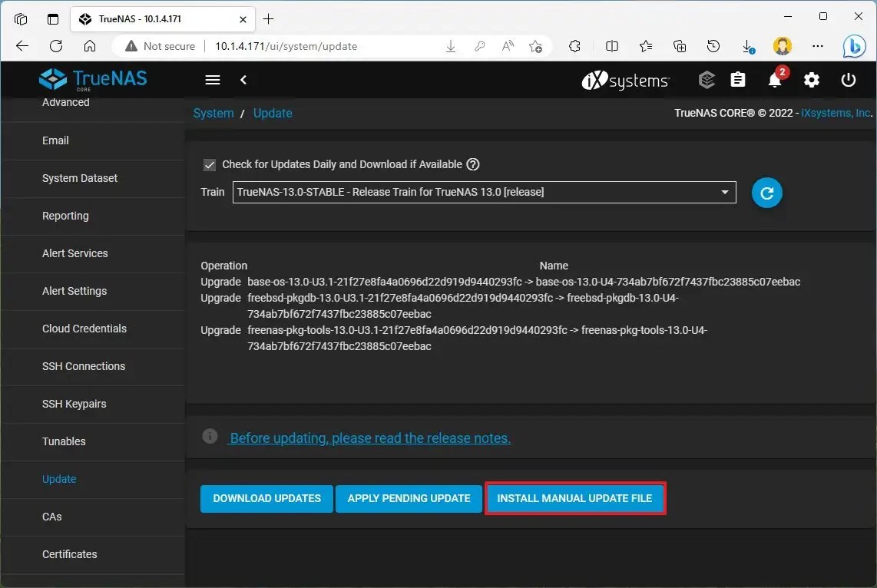Viewport: 877px width, 588px height.
Task: Open the notifications bell with 2 alerts
Action: (x=775, y=80)
